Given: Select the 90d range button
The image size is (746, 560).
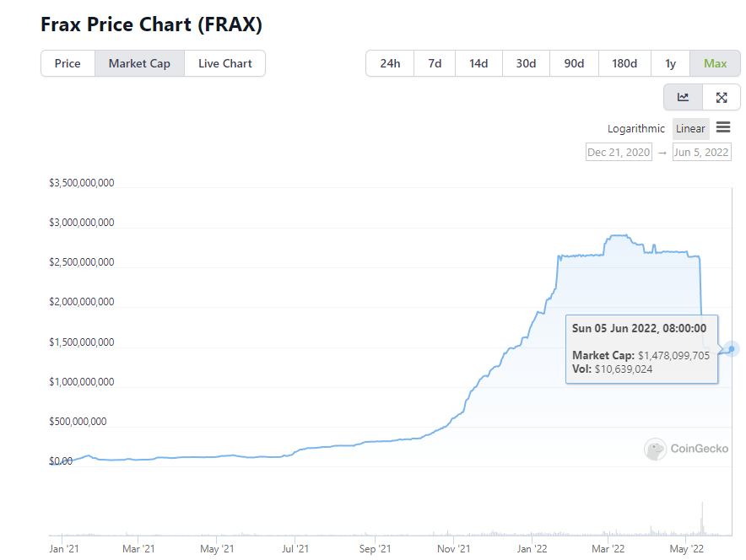Looking at the screenshot, I should coord(574,63).
